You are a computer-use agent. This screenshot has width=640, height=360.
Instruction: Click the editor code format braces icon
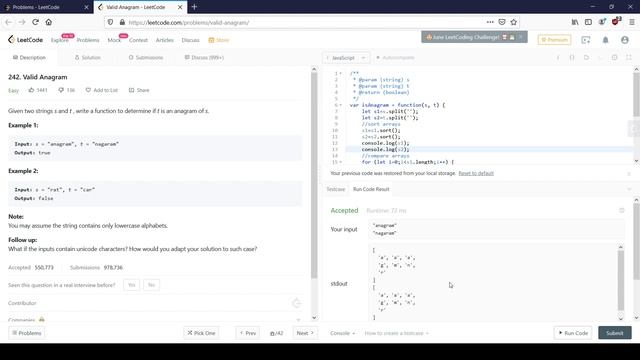pyautogui.click(x=572, y=58)
